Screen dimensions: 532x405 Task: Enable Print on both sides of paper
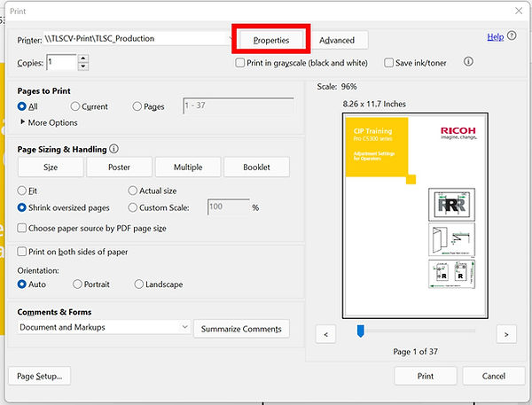tap(21, 252)
